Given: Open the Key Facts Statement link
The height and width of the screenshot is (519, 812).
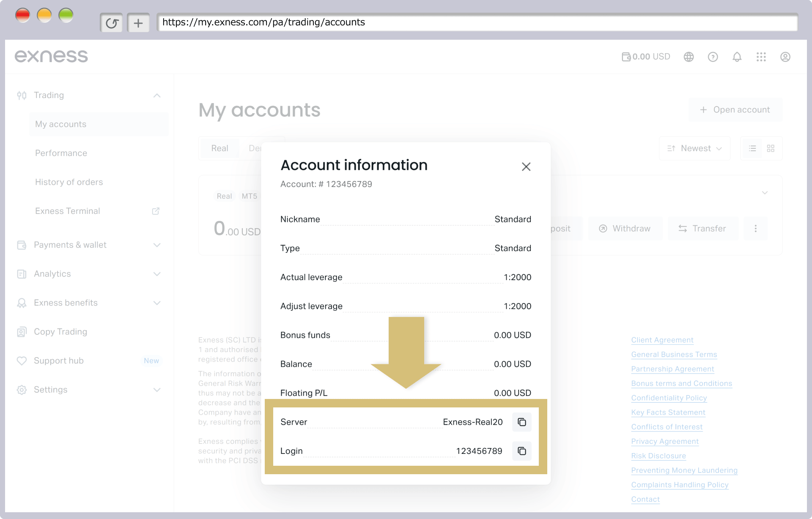Looking at the screenshot, I should coord(668,412).
